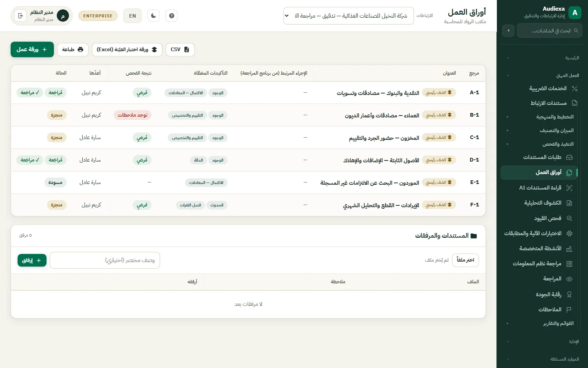The image size is (588, 368).
Task: Export the table as CSV
Action: pyautogui.click(x=180, y=49)
